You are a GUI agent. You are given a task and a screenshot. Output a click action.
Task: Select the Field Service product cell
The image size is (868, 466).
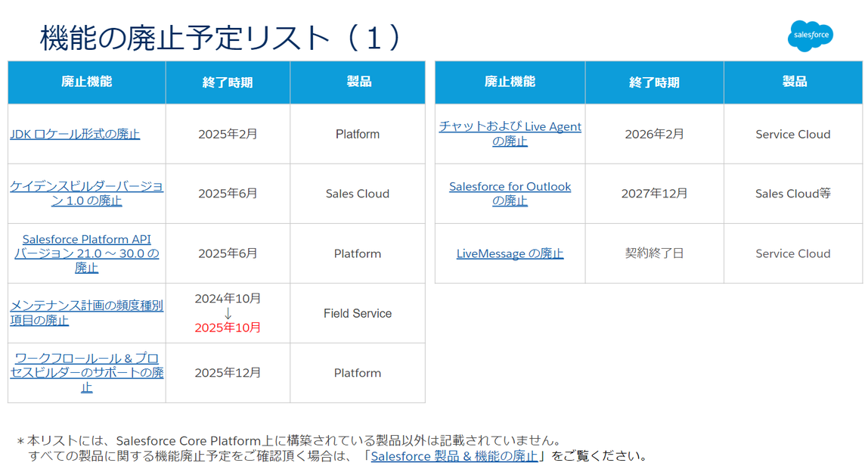pyautogui.click(x=358, y=313)
